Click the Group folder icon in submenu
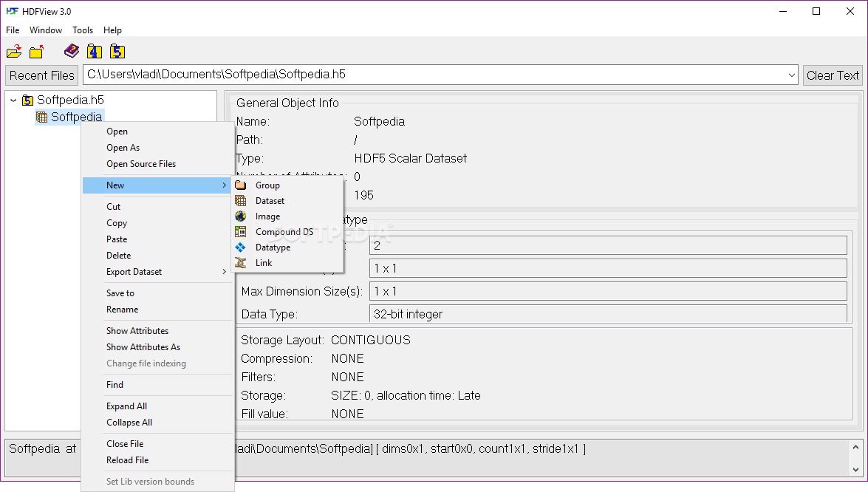The width and height of the screenshot is (868, 492). click(241, 185)
